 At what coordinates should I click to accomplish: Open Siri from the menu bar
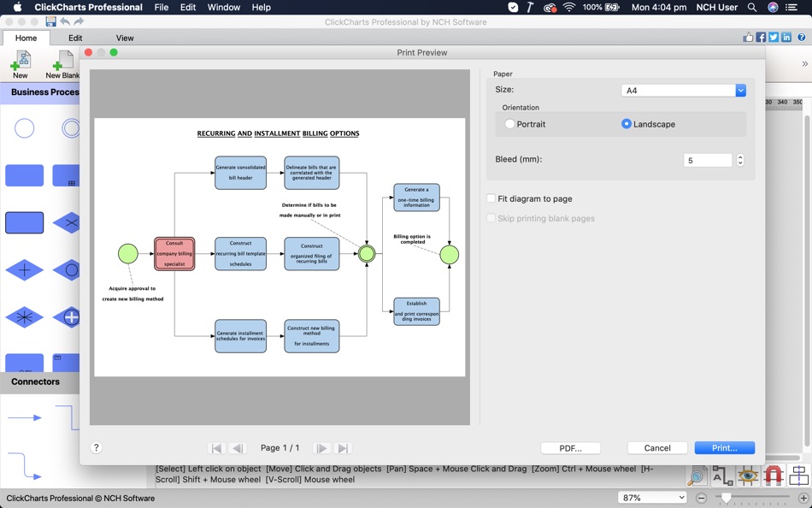click(773, 7)
